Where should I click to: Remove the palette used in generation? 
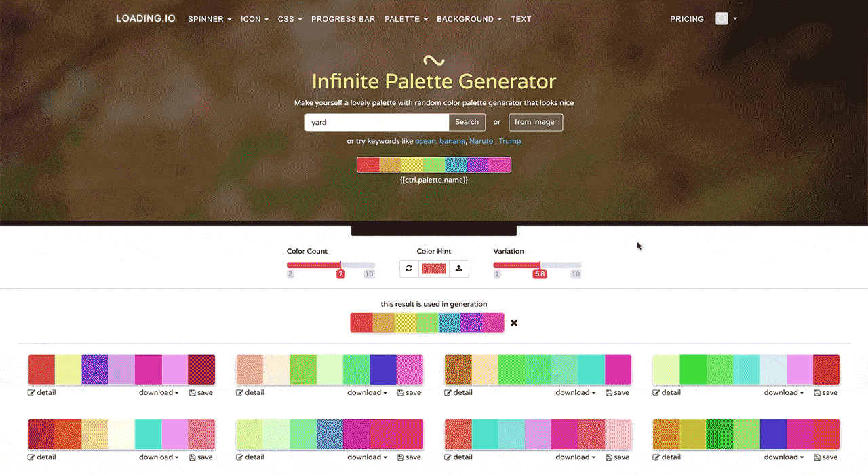pyautogui.click(x=514, y=323)
